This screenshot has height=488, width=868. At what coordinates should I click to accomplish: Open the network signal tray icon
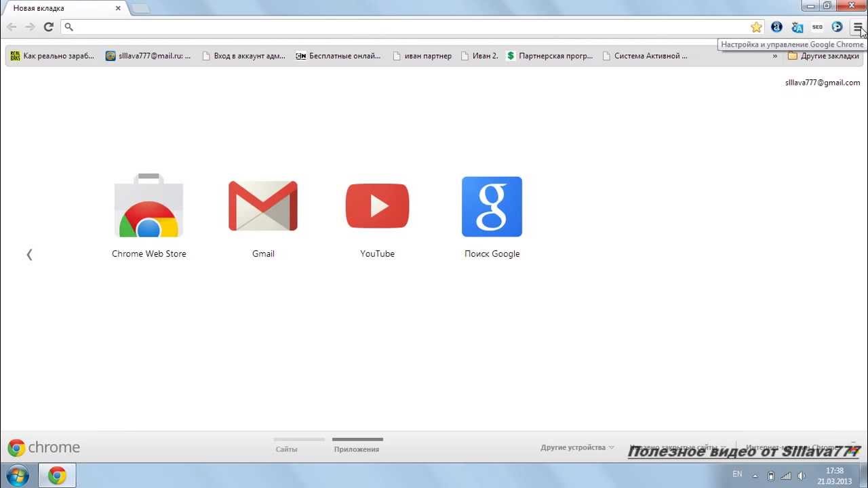(x=786, y=475)
